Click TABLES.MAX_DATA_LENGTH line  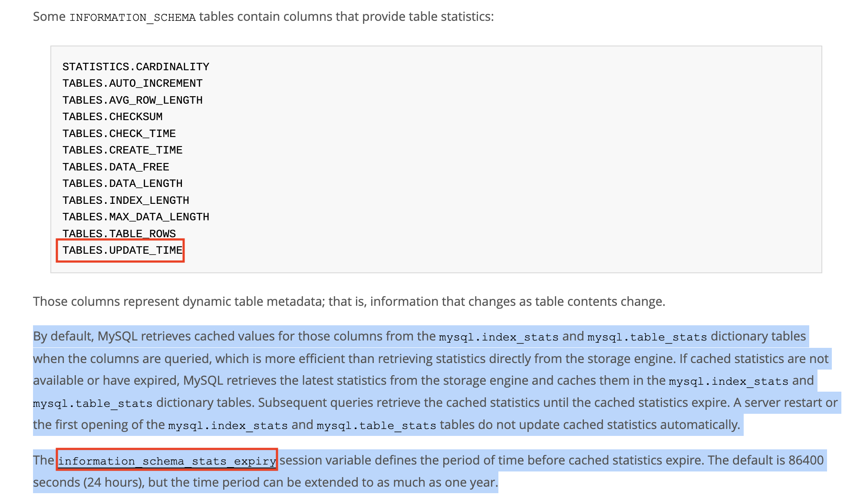(136, 217)
